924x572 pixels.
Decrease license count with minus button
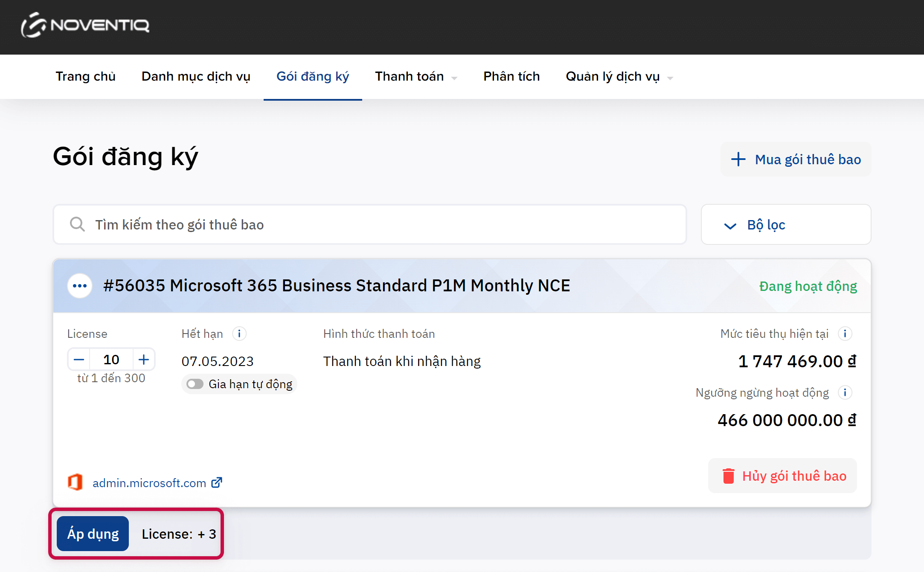click(x=79, y=360)
